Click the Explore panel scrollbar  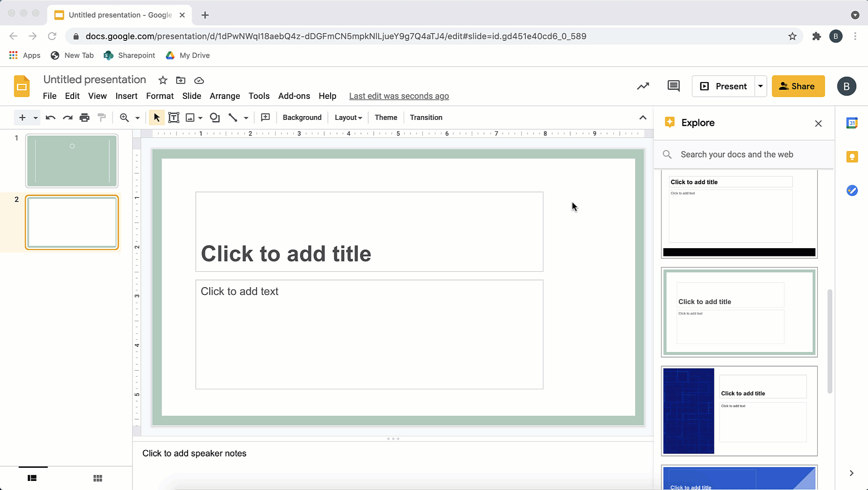(829, 341)
